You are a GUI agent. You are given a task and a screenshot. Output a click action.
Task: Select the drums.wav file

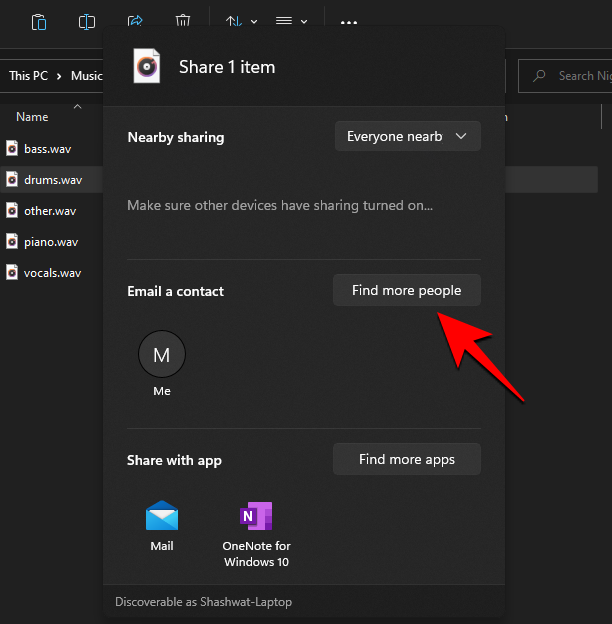coord(53,180)
